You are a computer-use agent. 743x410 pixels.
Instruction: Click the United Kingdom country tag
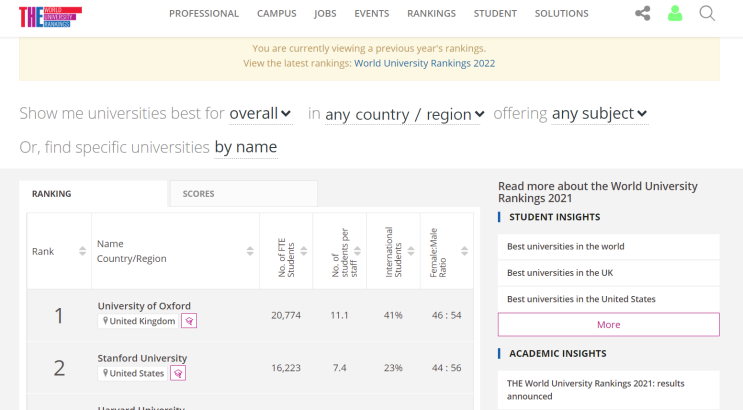pos(138,321)
